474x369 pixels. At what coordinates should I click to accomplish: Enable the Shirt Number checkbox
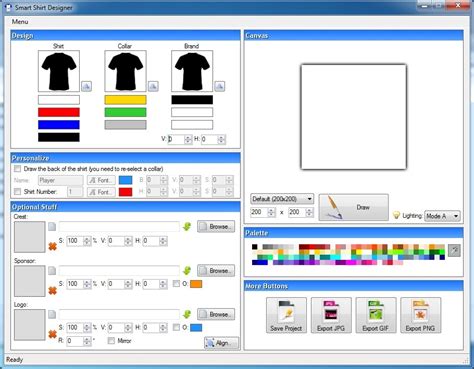pyautogui.click(x=17, y=191)
